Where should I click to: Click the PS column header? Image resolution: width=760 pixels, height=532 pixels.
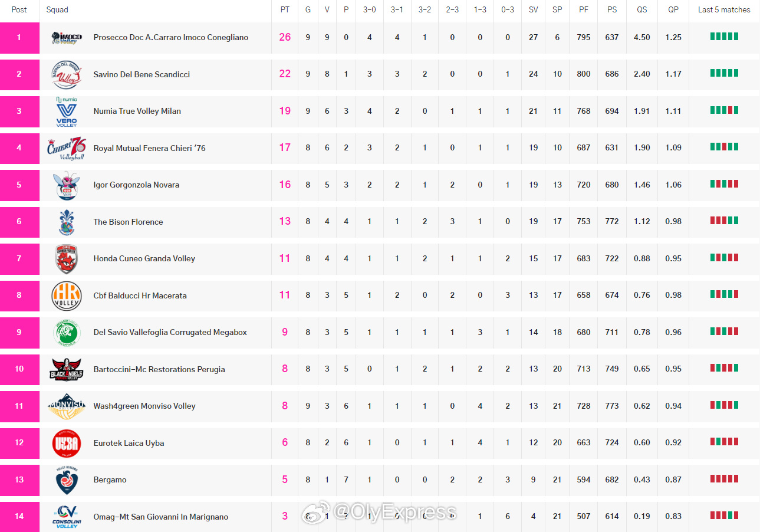612,9
